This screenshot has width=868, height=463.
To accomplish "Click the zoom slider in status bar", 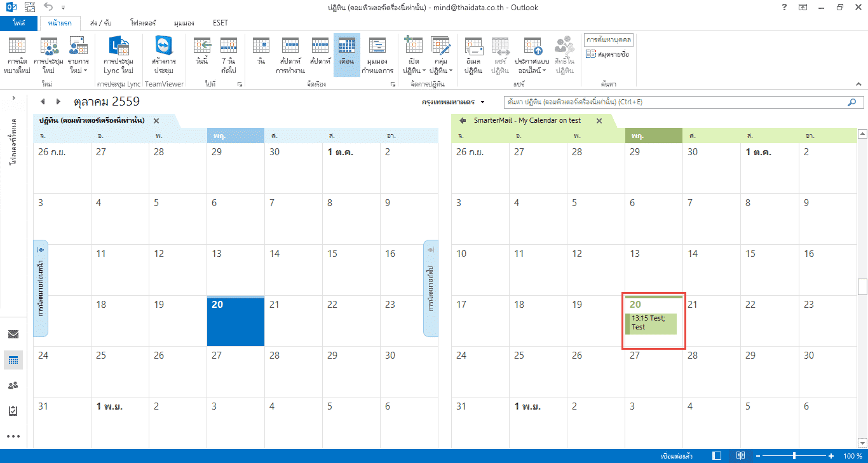I will click(794, 456).
